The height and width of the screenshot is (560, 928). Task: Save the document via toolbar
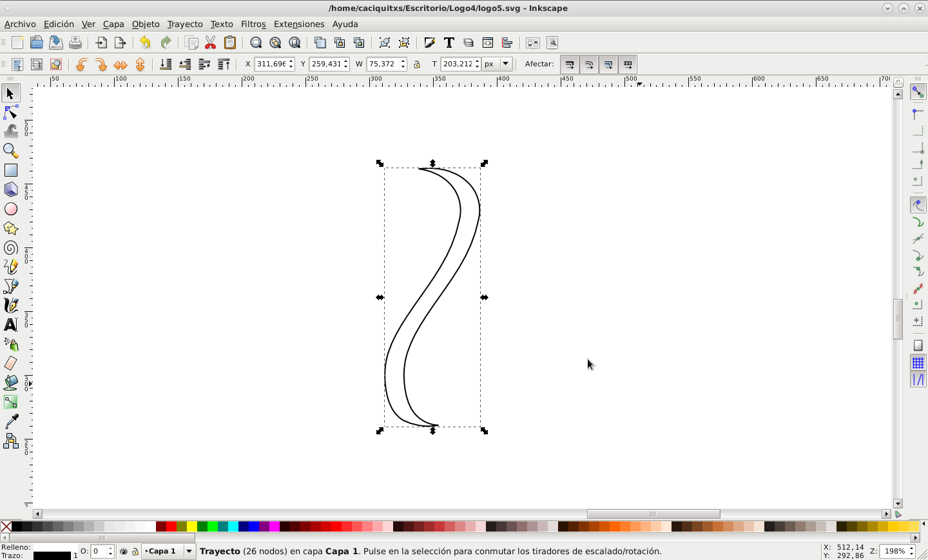(56, 43)
